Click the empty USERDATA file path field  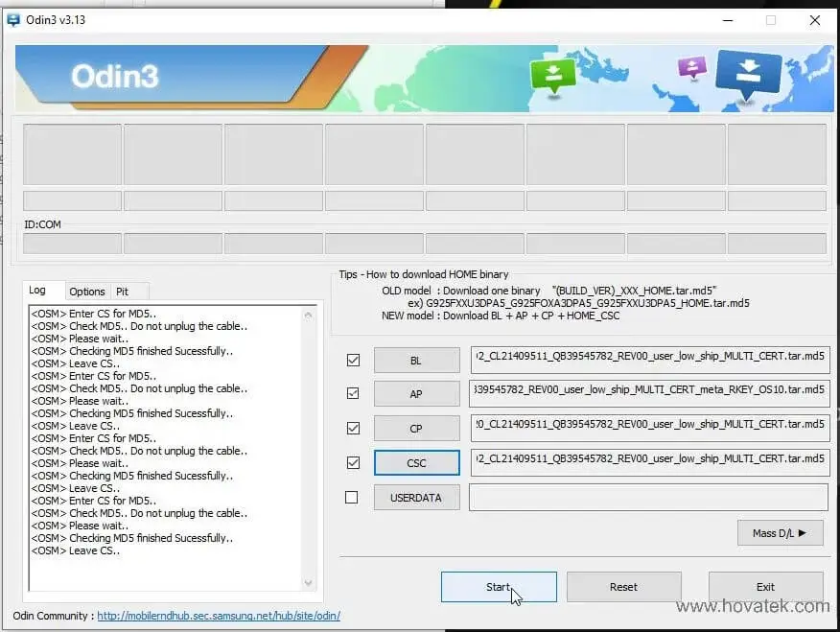pos(648,497)
